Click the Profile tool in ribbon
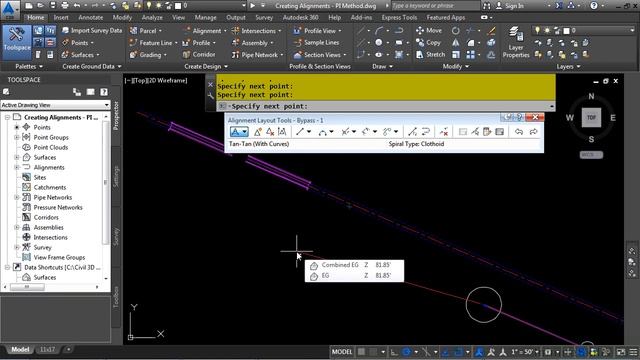The height and width of the screenshot is (360, 640). (x=199, y=42)
